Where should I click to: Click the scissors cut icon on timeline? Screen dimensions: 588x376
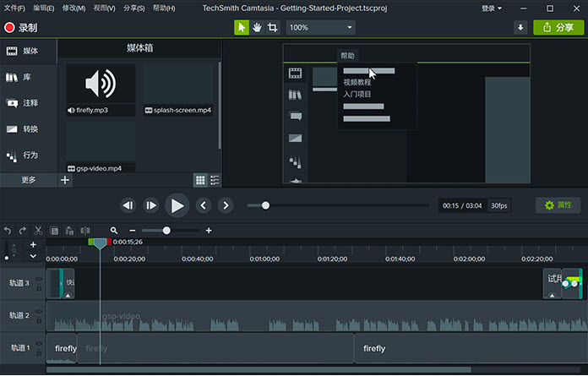[38, 231]
